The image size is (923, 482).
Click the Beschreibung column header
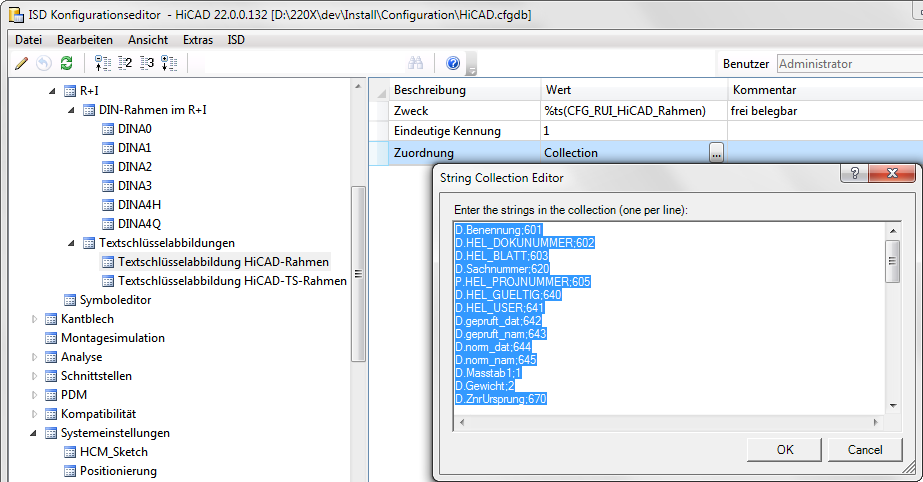point(464,90)
